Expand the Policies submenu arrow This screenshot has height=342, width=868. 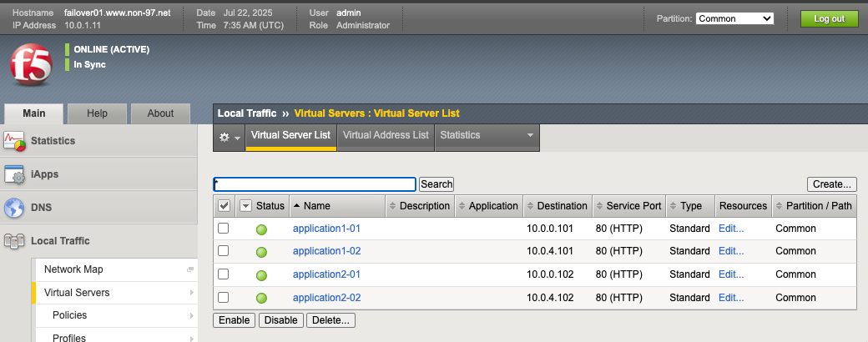pos(191,315)
